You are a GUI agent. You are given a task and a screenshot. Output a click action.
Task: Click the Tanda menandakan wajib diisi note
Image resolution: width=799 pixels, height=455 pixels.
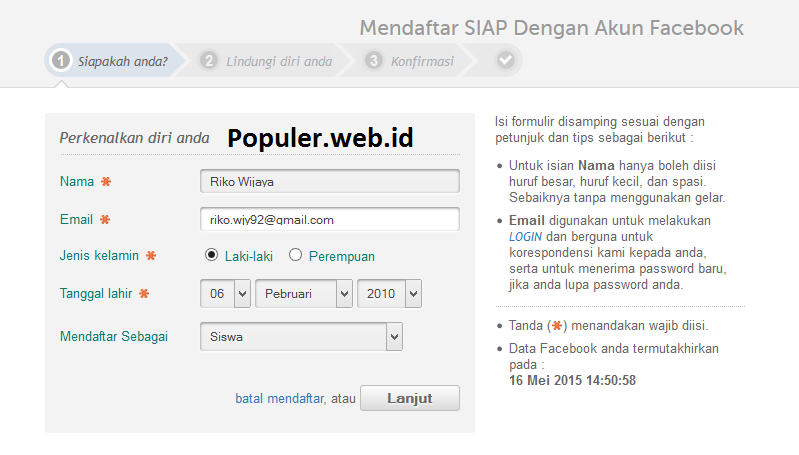coord(608,326)
